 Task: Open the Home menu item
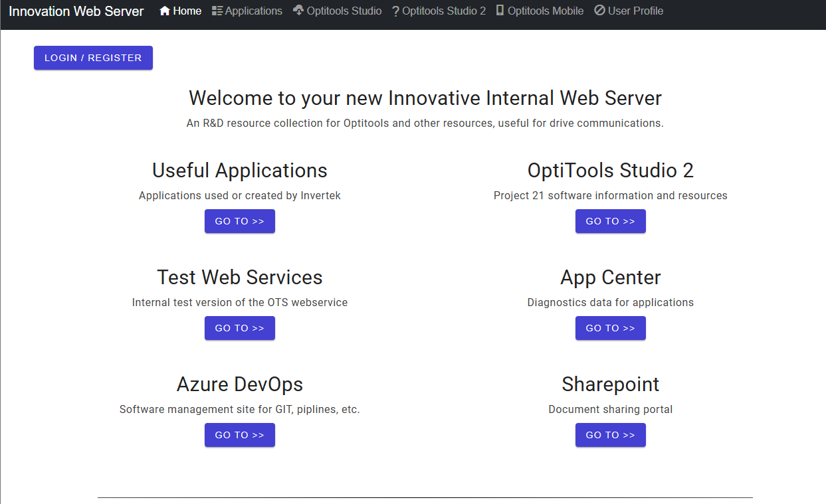click(186, 11)
